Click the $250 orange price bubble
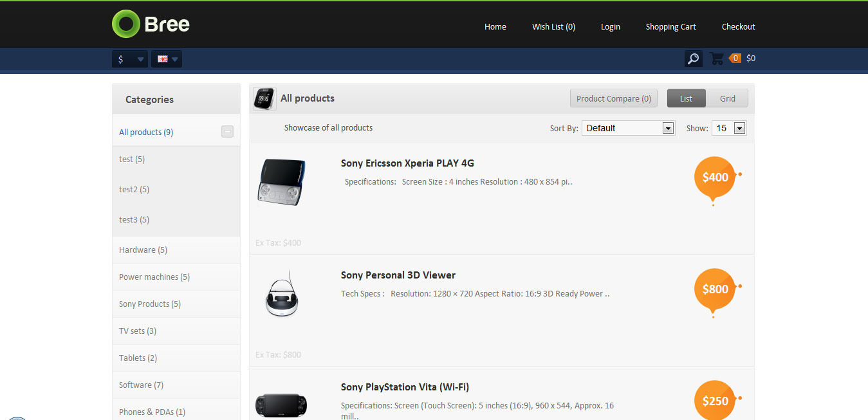The height and width of the screenshot is (420, 868). pyautogui.click(x=716, y=401)
